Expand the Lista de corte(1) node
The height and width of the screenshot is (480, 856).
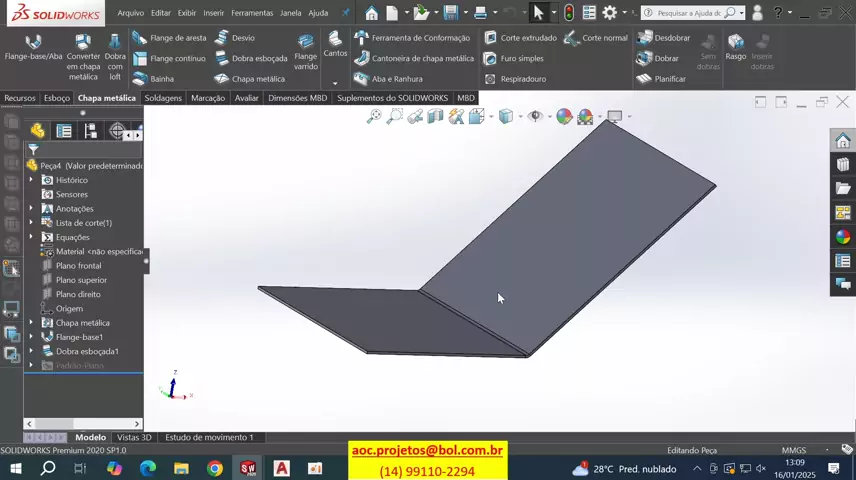(x=31, y=223)
